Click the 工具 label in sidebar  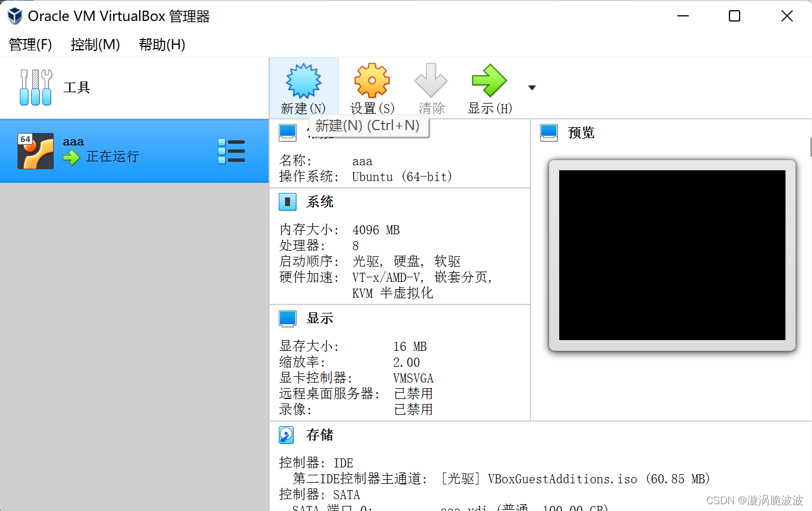click(77, 88)
